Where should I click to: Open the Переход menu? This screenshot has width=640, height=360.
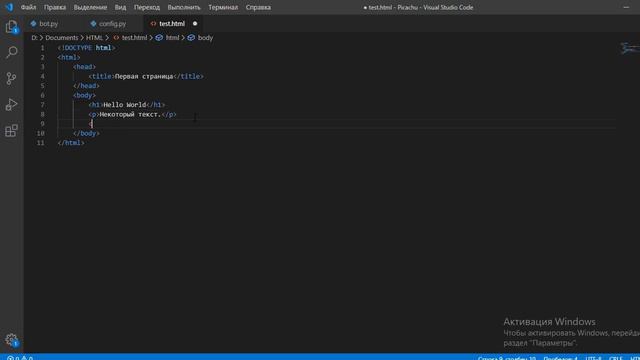pyautogui.click(x=147, y=7)
